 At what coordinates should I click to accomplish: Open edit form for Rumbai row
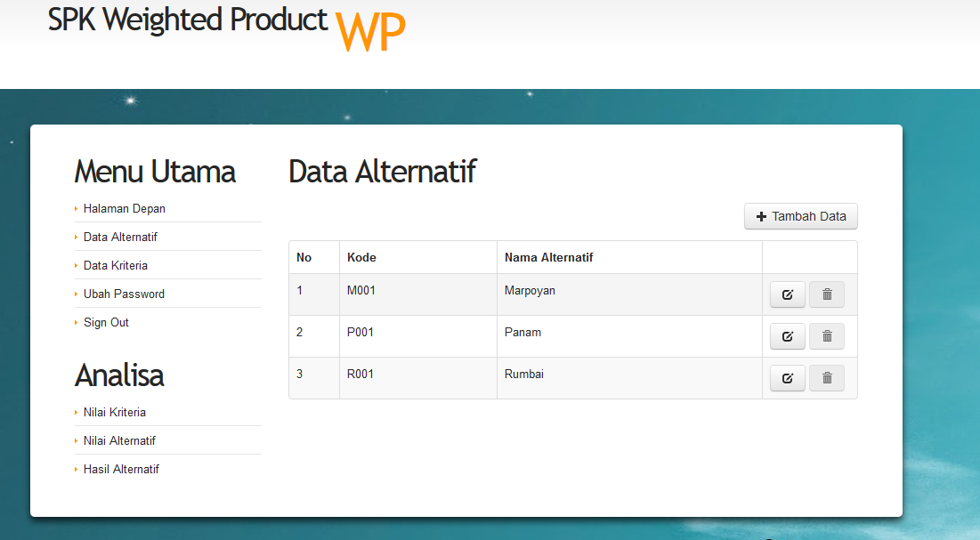[787, 378]
